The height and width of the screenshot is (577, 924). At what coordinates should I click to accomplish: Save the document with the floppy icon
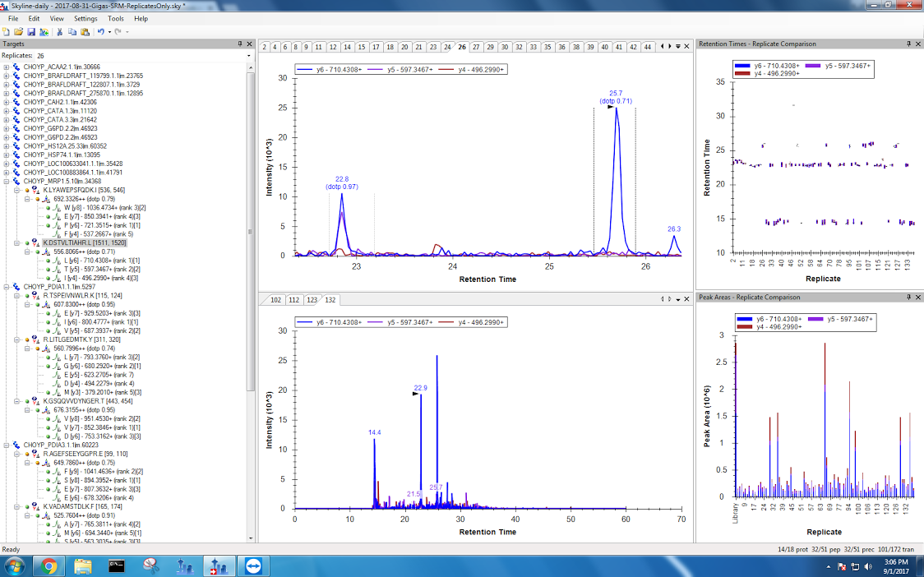point(30,31)
